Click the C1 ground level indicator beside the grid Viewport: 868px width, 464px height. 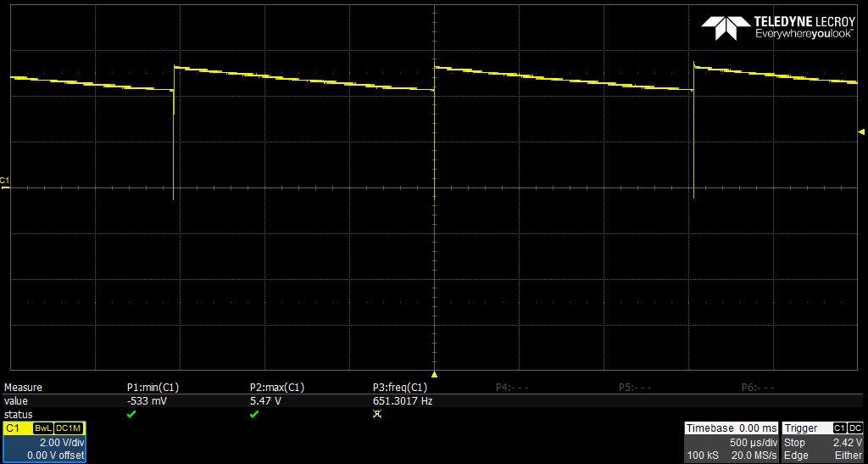pyautogui.click(x=5, y=183)
